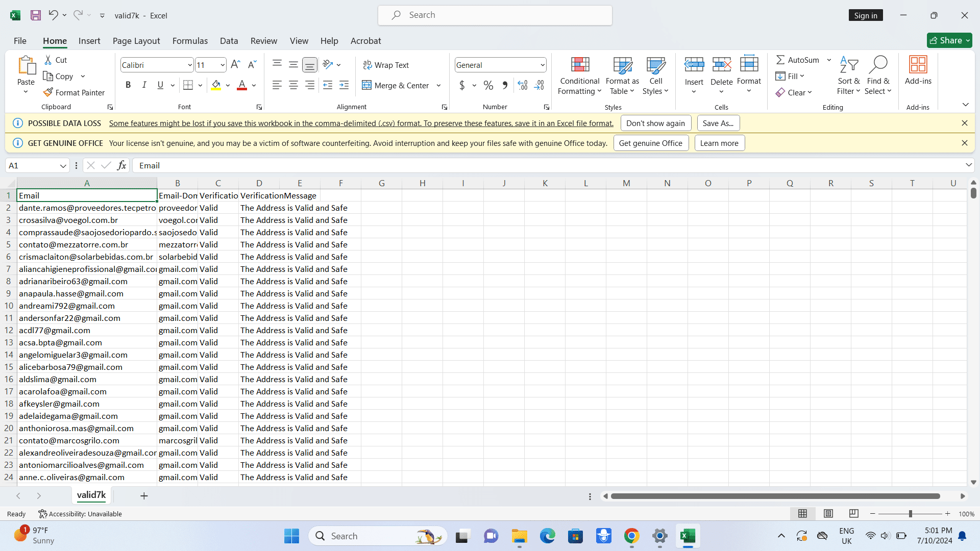Click the Cut scissors icon

(x=48, y=60)
